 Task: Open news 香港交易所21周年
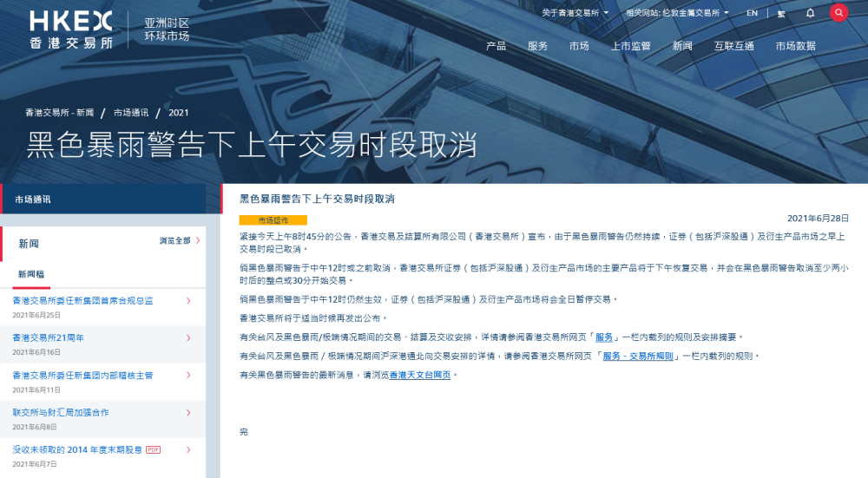click(x=48, y=337)
